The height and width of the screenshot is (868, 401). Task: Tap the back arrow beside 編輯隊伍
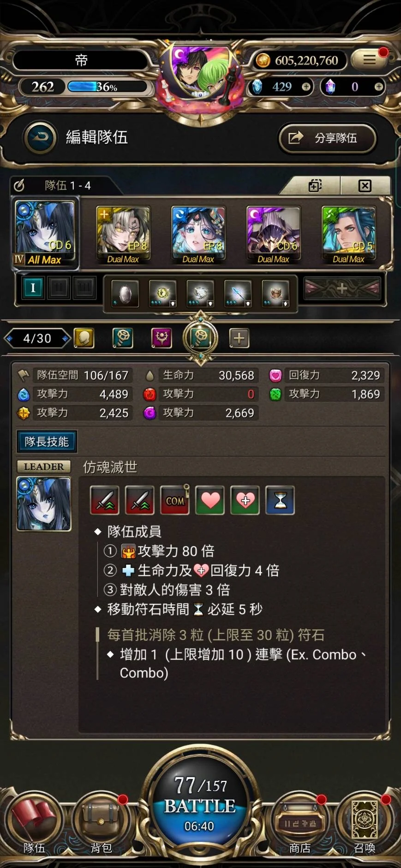[x=40, y=137]
